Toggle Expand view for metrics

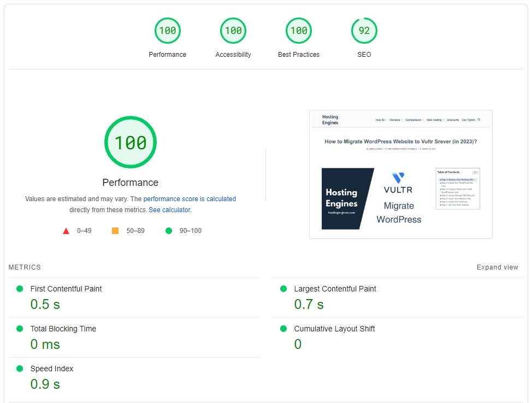(x=498, y=267)
